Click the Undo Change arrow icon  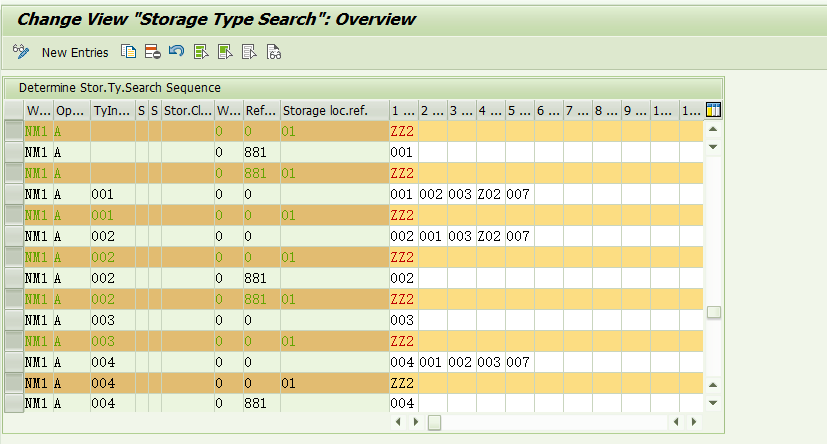176,51
